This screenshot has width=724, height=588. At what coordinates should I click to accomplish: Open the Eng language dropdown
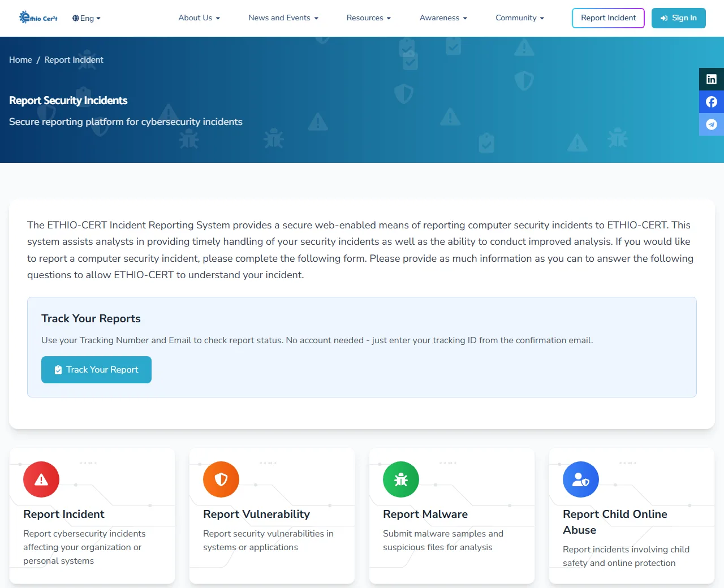click(87, 18)
